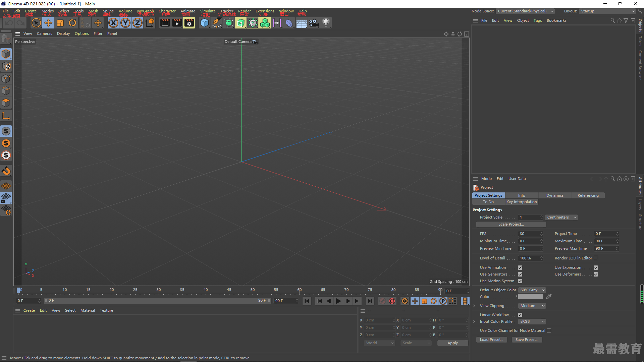Click the color eyedropper picker
The width and height of the screenshot is (644, 362).
click(549, 297)
